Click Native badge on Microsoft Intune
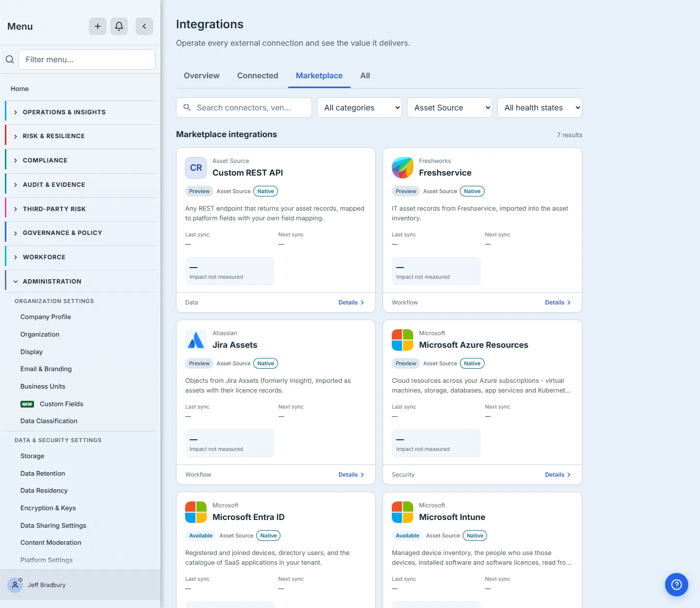Screen dimensions: 700x608 point(475,536)
